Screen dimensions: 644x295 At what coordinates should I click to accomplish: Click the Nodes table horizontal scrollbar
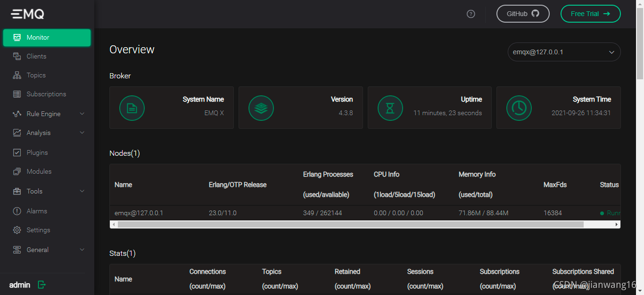click(x=351, y=225)
